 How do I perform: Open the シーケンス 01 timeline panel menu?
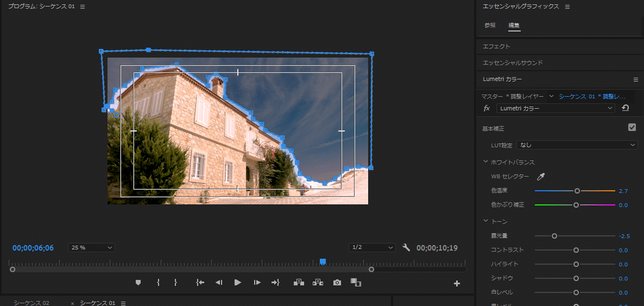[x=122, y=303]
